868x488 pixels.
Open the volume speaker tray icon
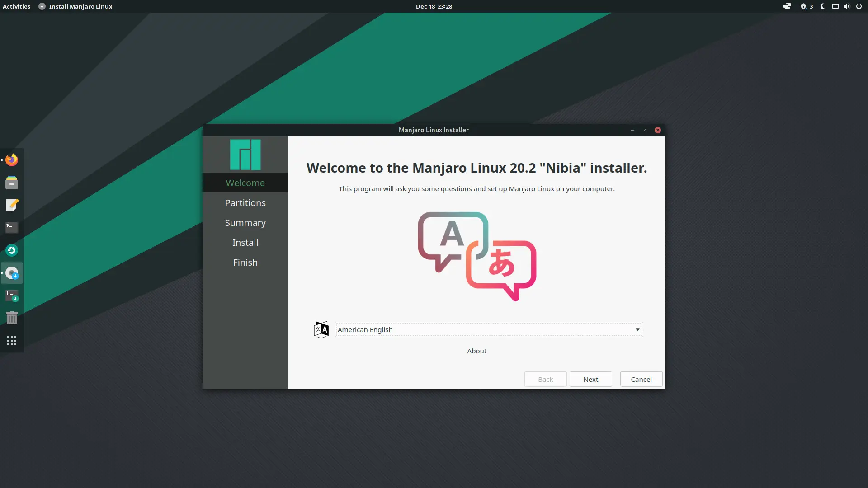click(847, 6)
